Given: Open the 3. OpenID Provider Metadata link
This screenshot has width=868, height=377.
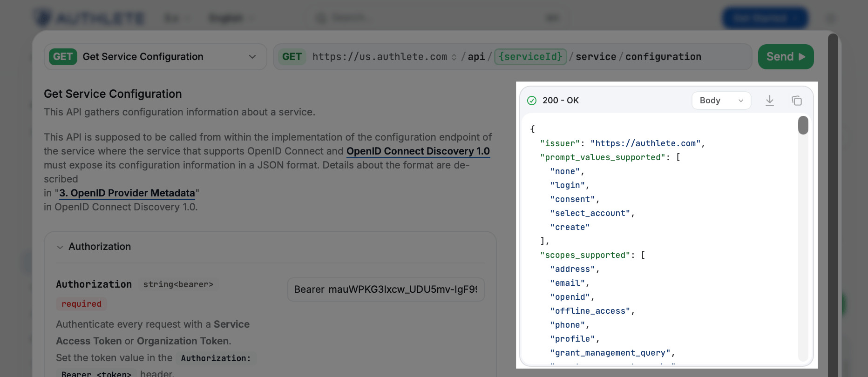Looking at the screenshot, I should pos(127,193).
